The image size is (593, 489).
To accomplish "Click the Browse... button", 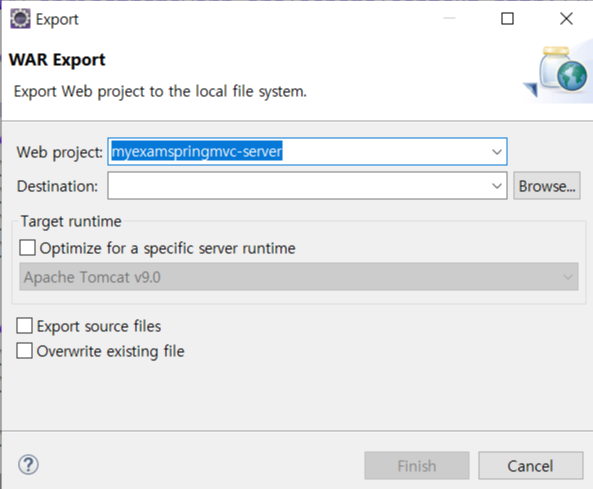I will click(x=547, y=186).
